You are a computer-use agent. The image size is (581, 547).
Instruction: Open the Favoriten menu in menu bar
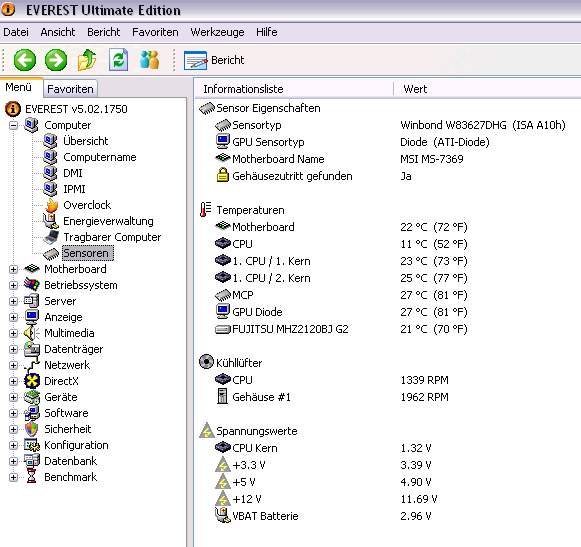[x=155, y=32]
